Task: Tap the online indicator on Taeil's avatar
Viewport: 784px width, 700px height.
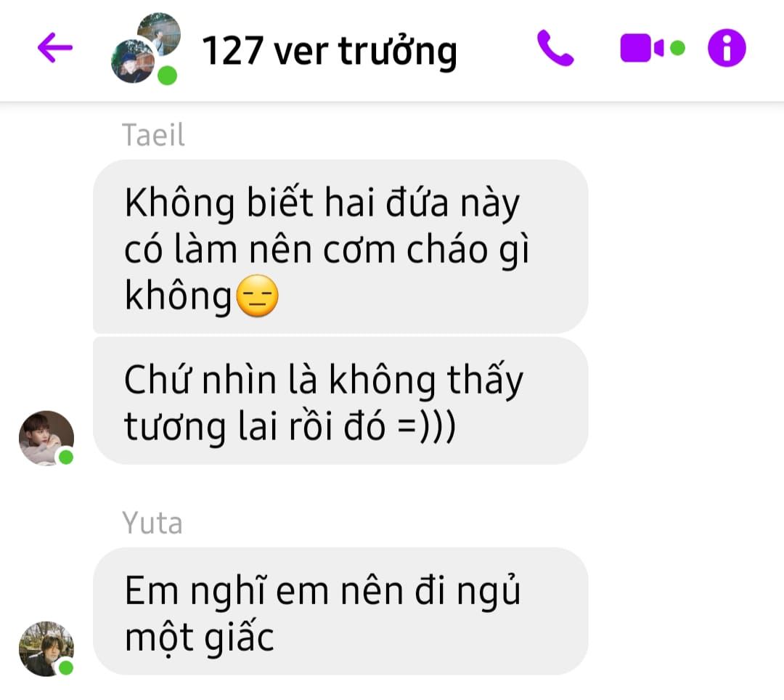Action: 66,457
